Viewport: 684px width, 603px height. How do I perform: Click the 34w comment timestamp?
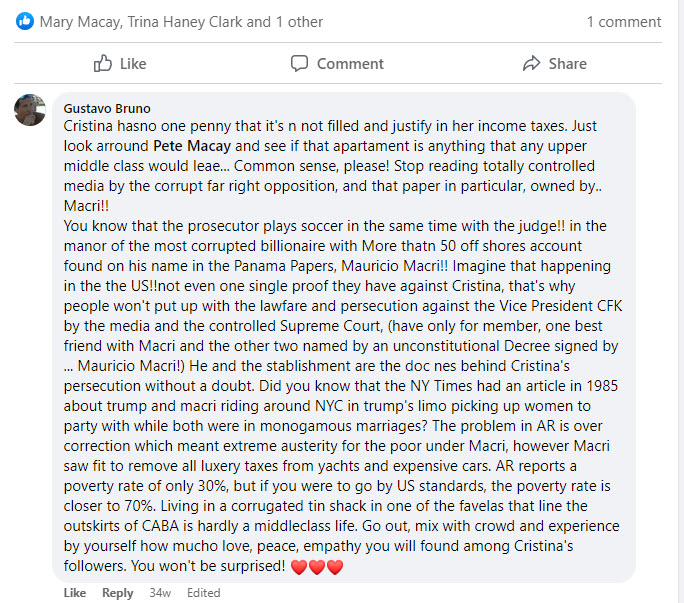[x=160, y=593]
